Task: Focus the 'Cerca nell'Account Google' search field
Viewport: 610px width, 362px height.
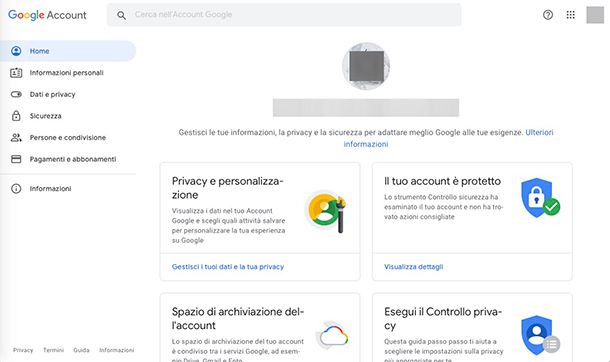Action: [x=284, y=15]
